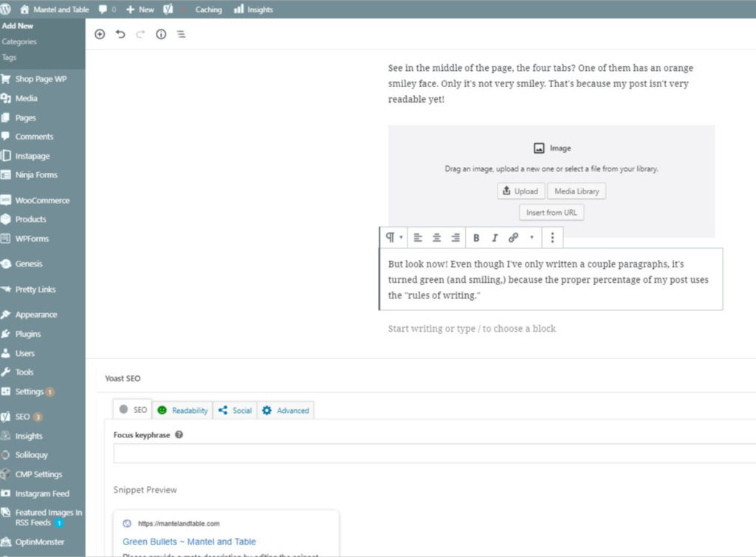Switch to the Readability tab

point(183,410)
